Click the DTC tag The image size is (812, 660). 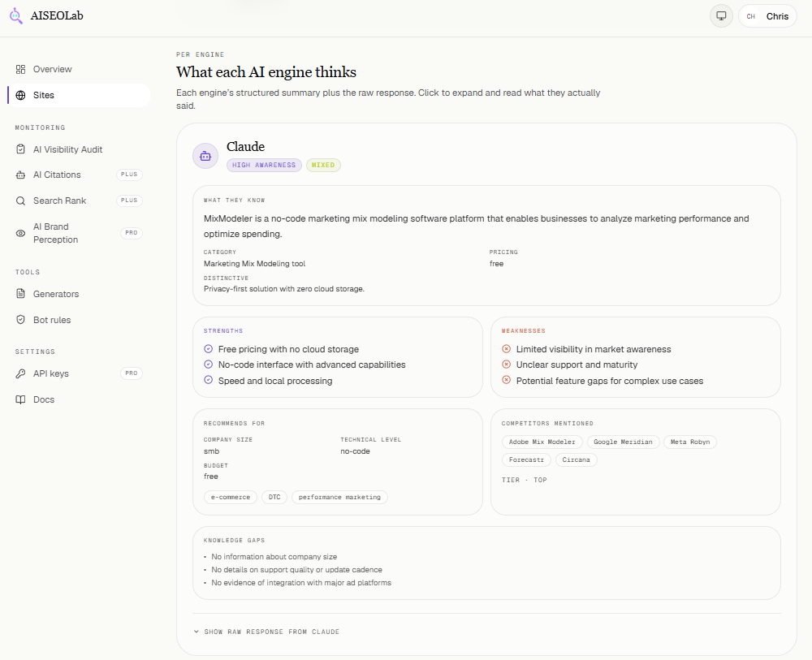click(274, 498)
